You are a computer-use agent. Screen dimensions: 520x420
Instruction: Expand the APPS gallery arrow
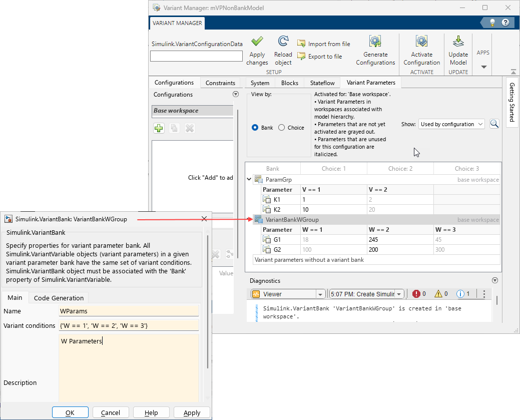[483, 67]
